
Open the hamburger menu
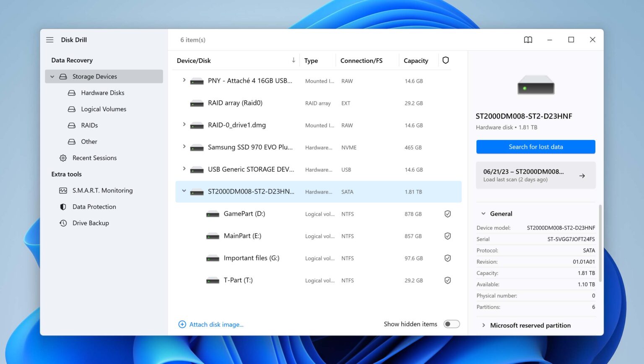pos(49,40)
